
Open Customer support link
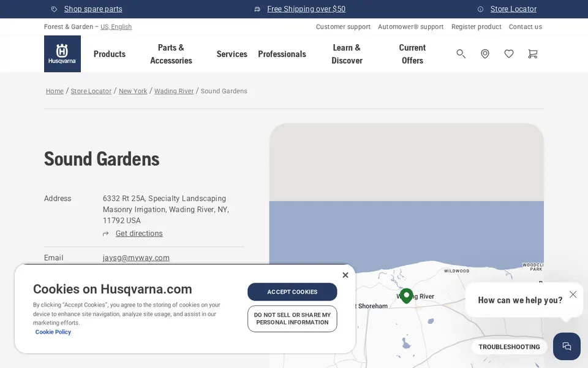343,26
